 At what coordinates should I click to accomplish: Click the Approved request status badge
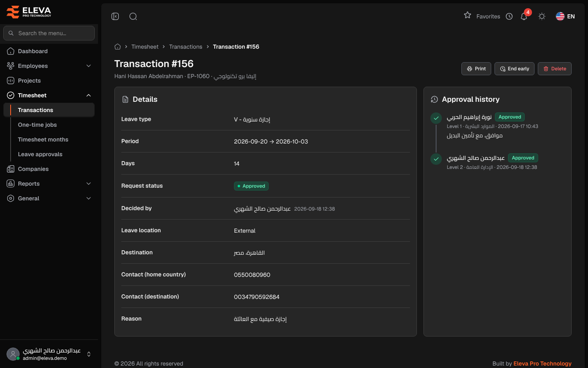tap(251, 186)
